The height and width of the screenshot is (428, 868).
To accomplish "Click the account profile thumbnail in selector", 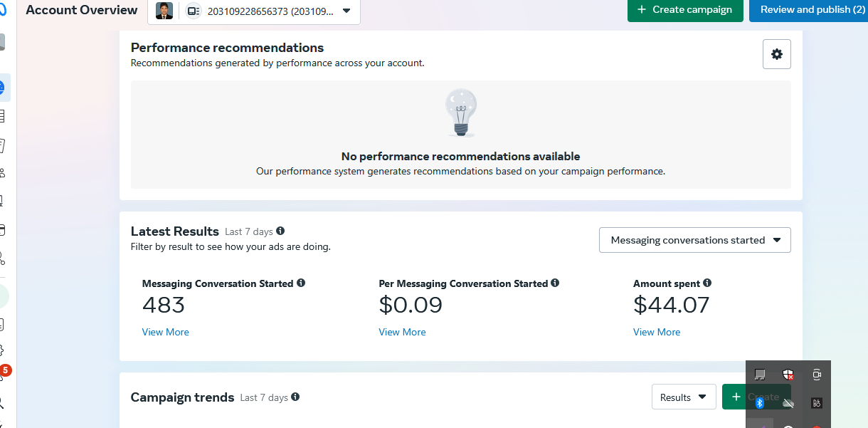I will click(164, 11).
